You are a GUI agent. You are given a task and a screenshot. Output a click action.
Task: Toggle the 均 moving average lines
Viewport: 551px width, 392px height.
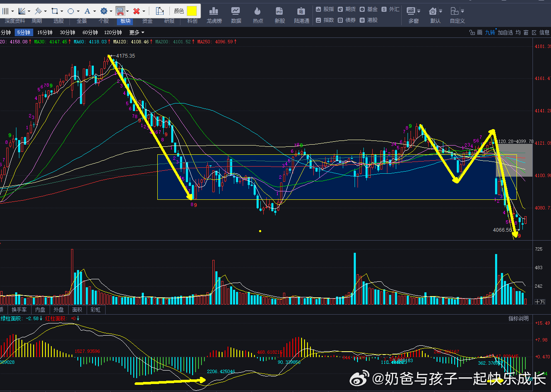[x=518, y=32]
